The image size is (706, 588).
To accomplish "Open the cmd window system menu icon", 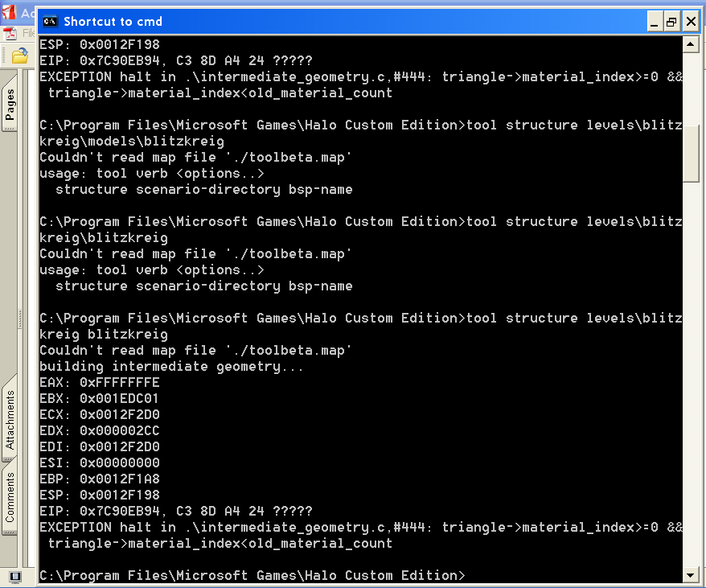I will [x=50, y=21].
